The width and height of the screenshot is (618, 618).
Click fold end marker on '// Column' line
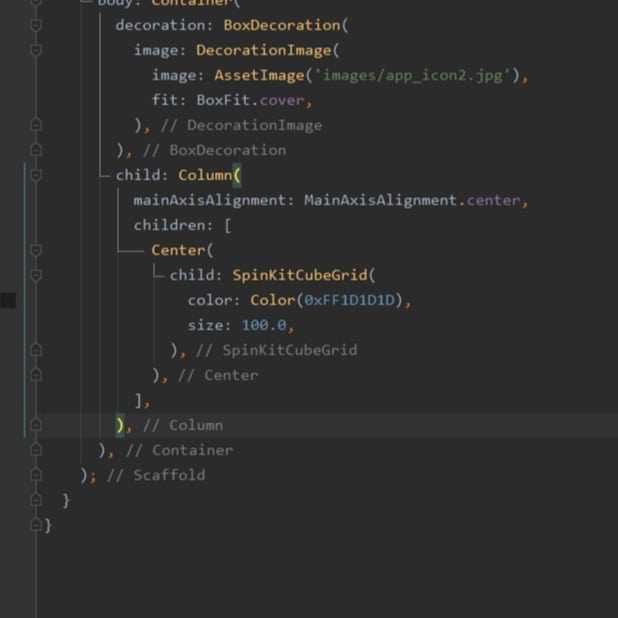tap(36, 425)
